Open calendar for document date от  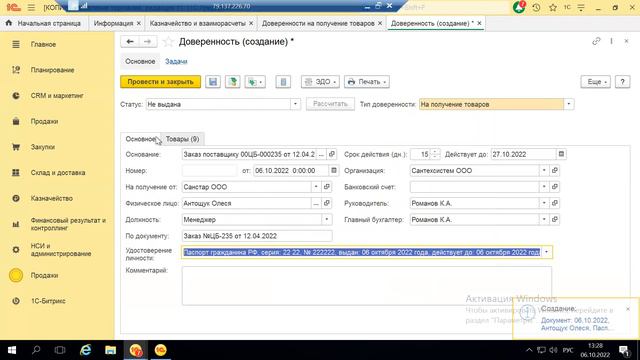pyautogui.click(x=333, y=171)
